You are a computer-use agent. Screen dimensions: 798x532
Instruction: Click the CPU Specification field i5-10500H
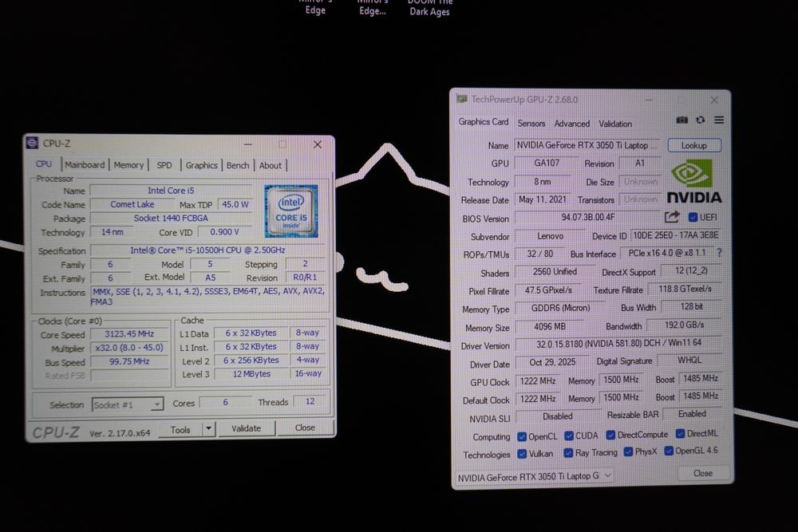coord(207,250)
